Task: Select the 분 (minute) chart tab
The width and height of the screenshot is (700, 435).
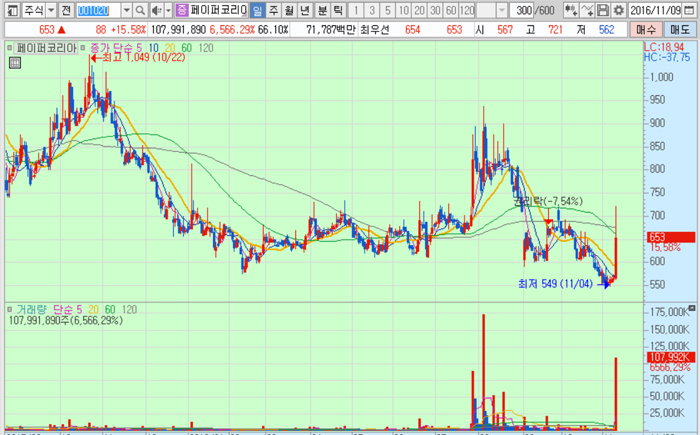Action: 322,10
